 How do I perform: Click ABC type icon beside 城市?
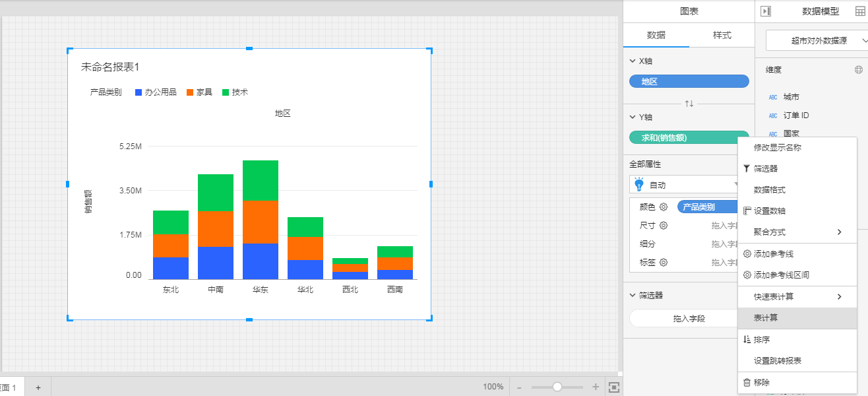point(773,97)
